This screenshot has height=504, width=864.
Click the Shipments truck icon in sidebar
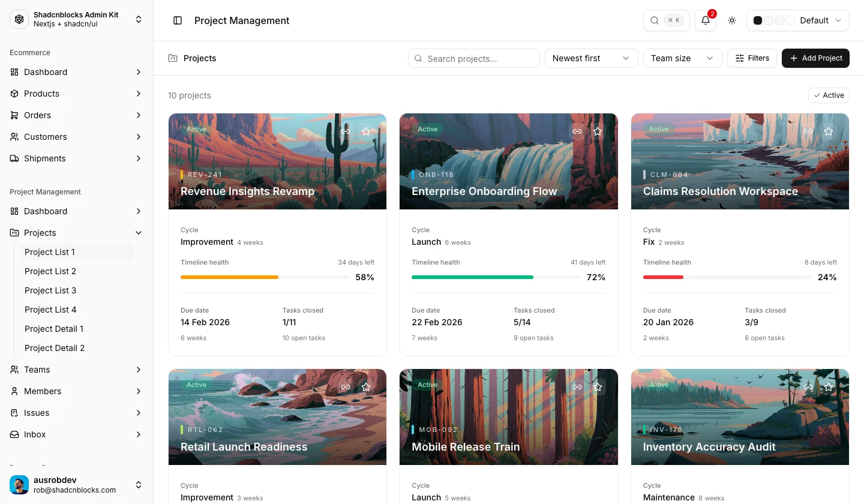coord(14,158)
